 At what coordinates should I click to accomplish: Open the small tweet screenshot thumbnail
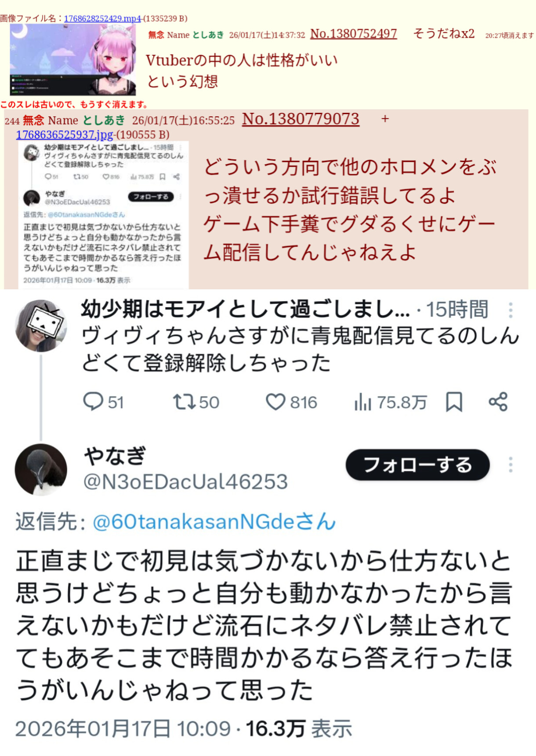tap(103, 215)
